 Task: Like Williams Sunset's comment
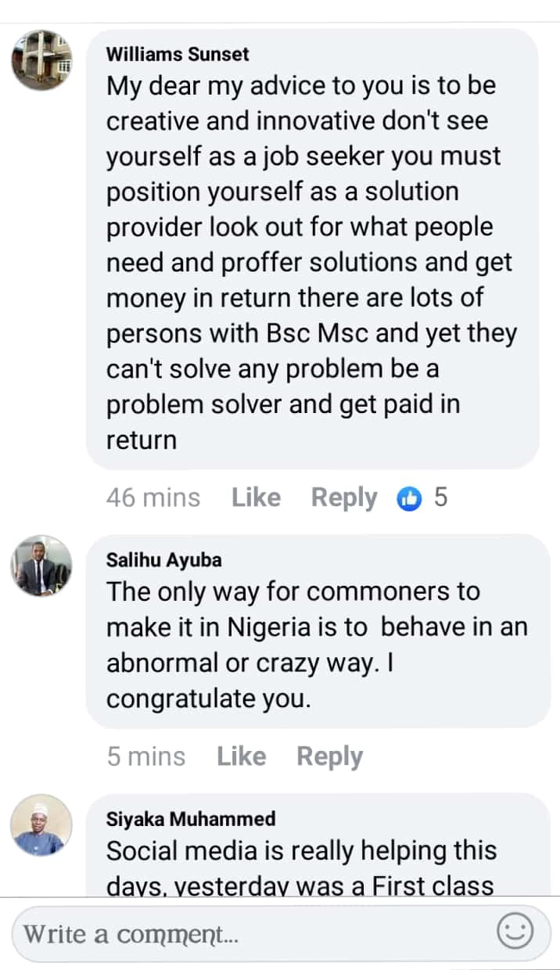[256, 498]
